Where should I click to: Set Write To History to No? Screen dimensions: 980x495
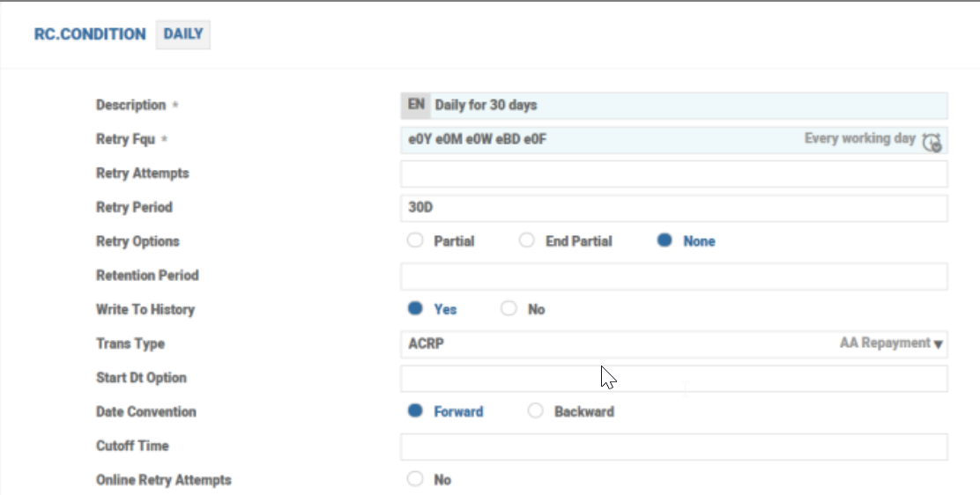tap(509, 309)
